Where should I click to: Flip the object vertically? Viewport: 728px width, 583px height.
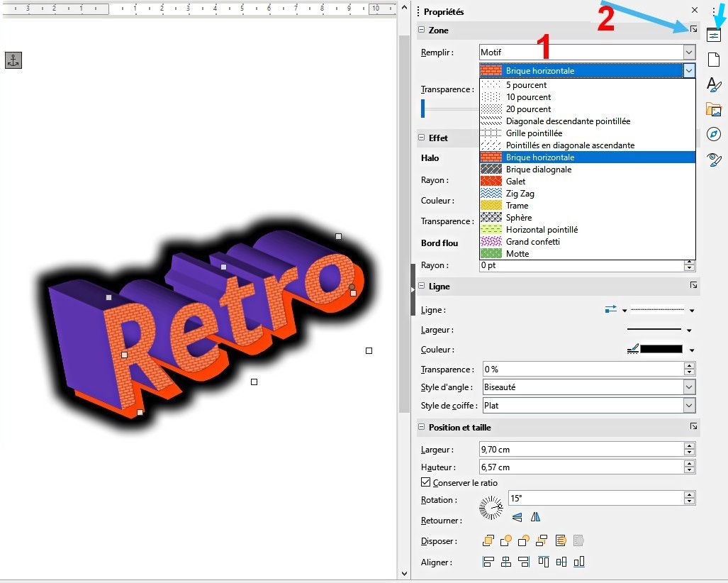[x=517, y=517]
